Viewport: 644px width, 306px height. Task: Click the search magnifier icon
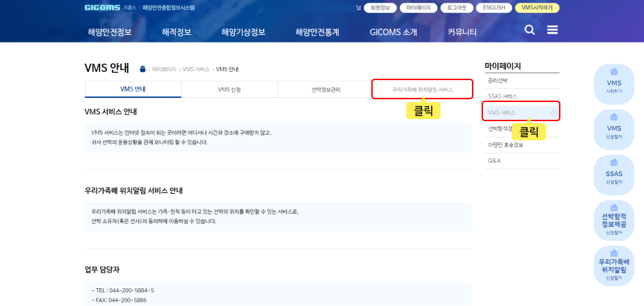coord(530,30)
